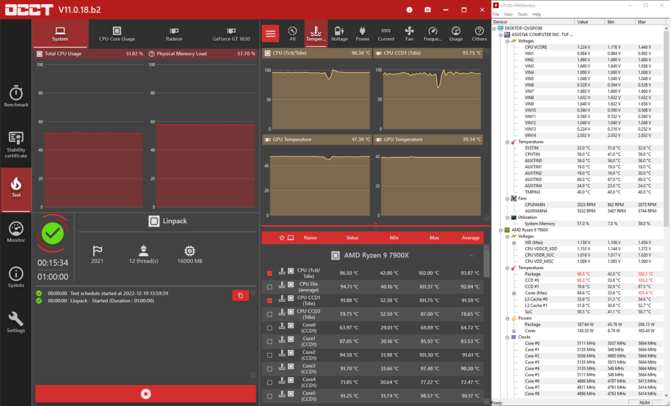Collapse AMD Ryzen 9 7900X node in HWMonitor
The image size is (670, 406).
pyautogui.click(x=501, y=230)
